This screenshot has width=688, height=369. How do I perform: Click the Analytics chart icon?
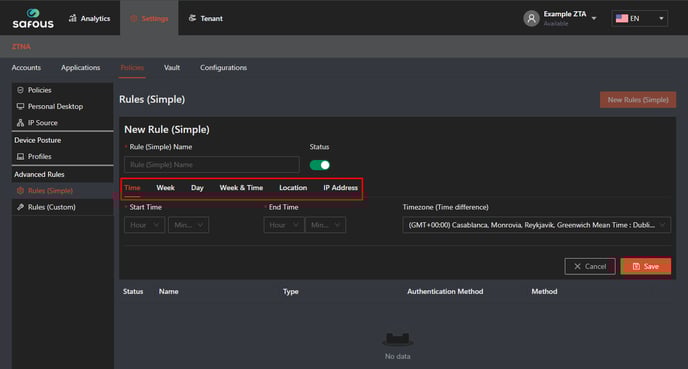coord(73,18)
